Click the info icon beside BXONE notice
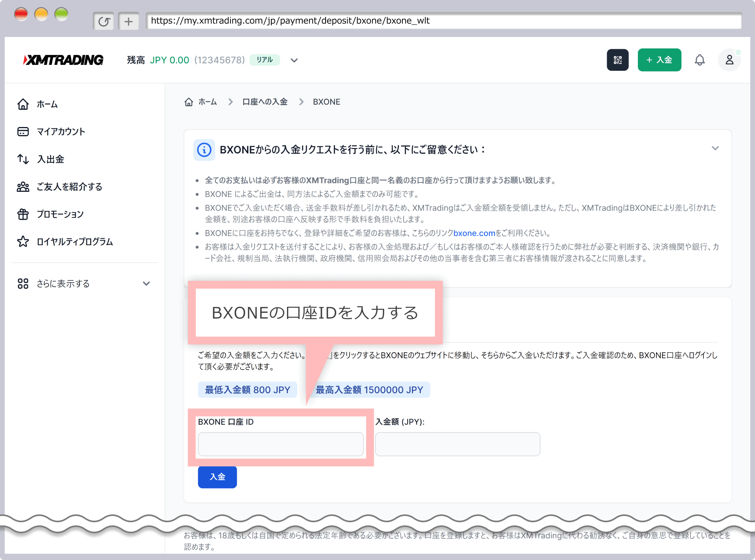This screenshot has height=560, width=755. pos(204,150)
